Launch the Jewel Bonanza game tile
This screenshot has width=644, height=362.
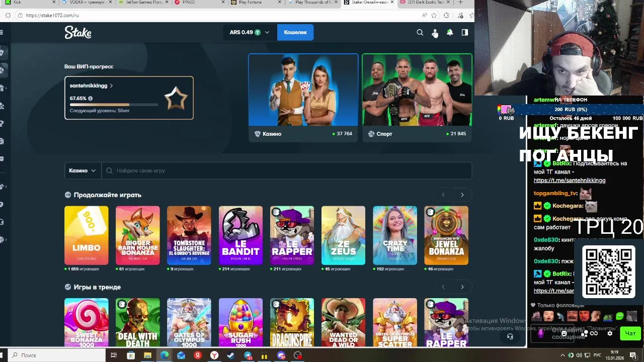tap(446, 235)
